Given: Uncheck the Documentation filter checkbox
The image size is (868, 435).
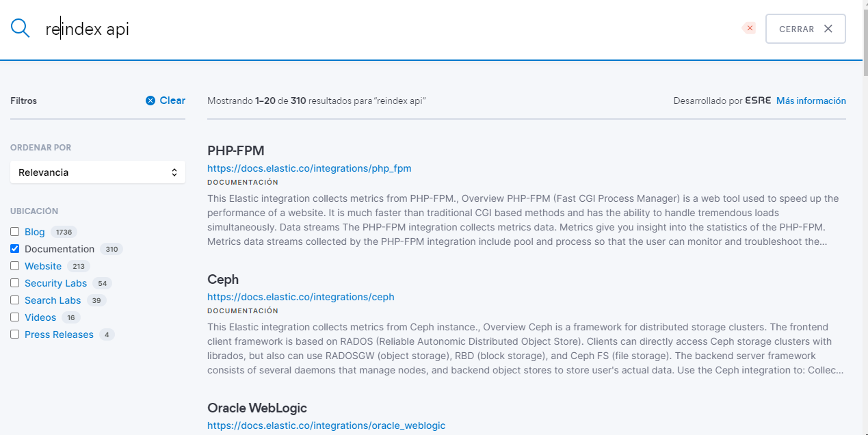Looking at the screenshot, I should click(15, 249).
